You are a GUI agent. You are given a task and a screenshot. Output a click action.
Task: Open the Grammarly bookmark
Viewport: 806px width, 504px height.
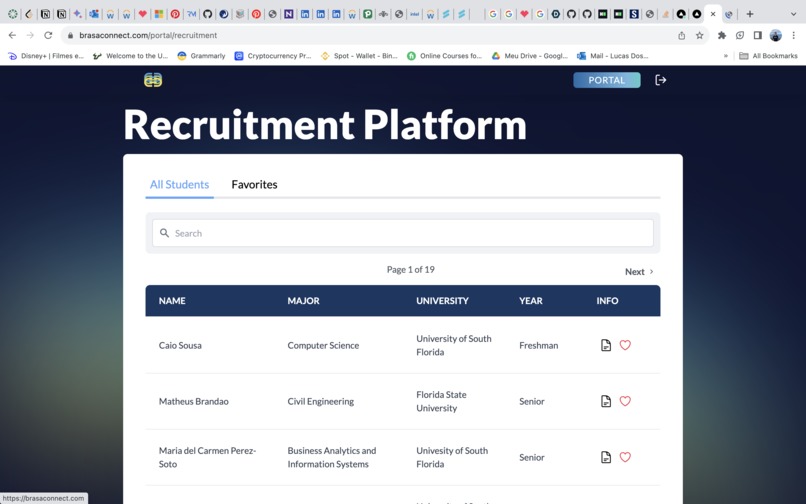pyautogui.click(x=201, y=56)
